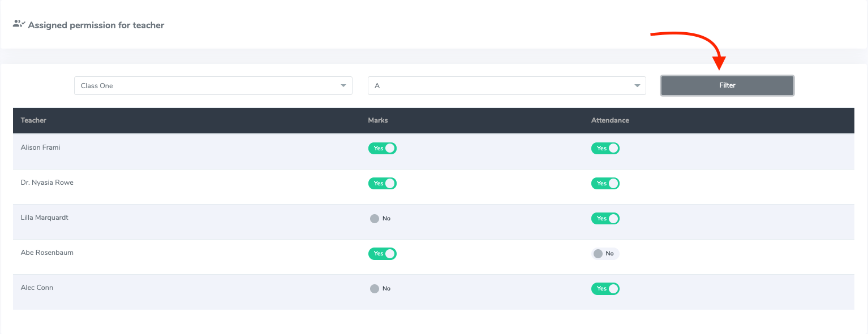Viewport: 868px width, 334px height.
Task: Click the Teacher column header
Action: (33, 120)
